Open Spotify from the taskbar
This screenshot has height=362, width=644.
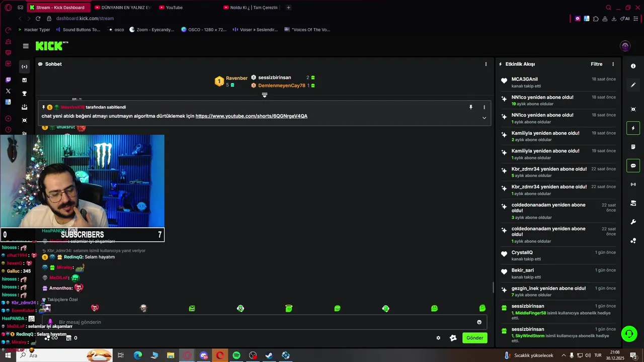pyautogui.click(x=236, y=355)
